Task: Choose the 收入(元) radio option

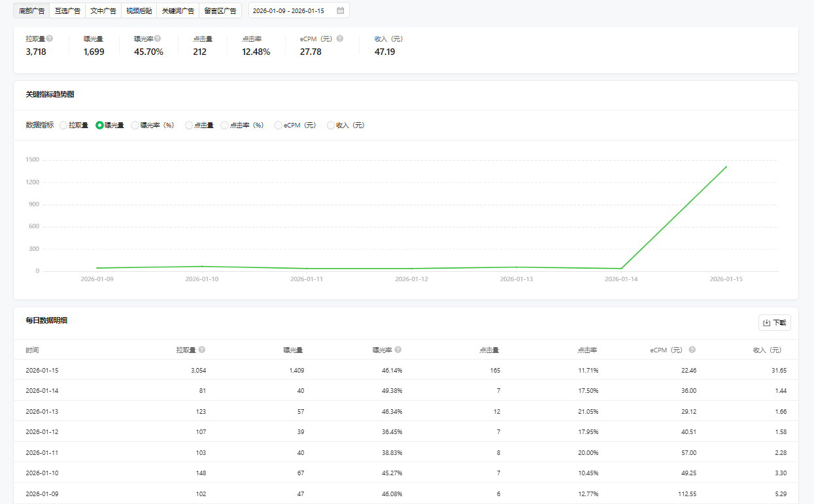Action: pos(331,125)
